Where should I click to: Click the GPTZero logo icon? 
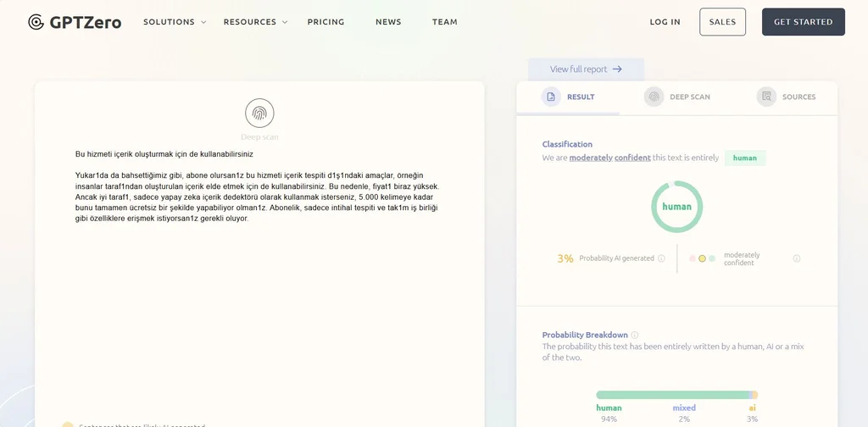(36, 22)
